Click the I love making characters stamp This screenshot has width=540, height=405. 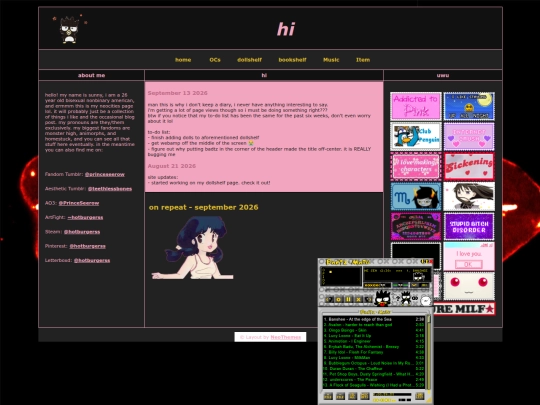click(416, 166)
